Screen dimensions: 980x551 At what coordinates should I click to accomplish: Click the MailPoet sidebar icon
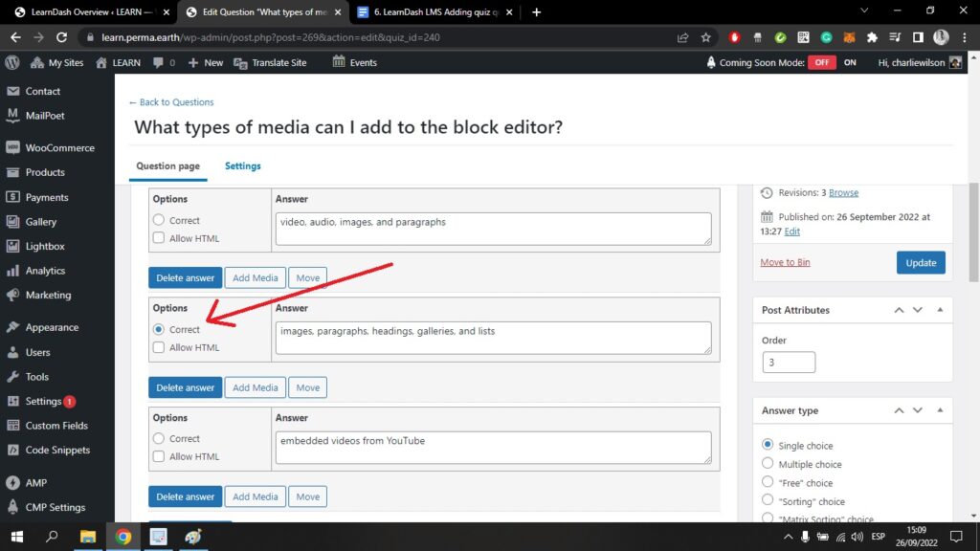[x=12, y=116]
